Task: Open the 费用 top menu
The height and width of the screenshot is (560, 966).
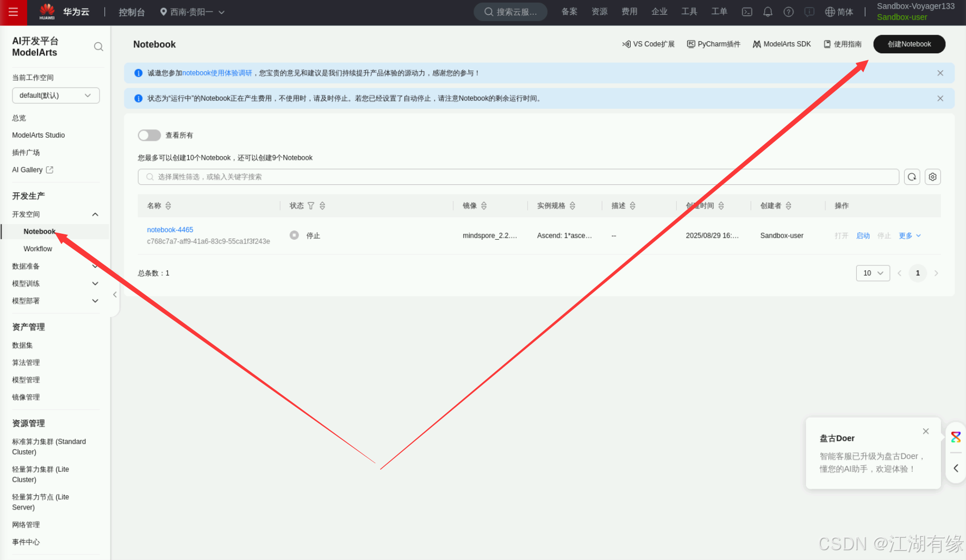Action: point(629,11)
